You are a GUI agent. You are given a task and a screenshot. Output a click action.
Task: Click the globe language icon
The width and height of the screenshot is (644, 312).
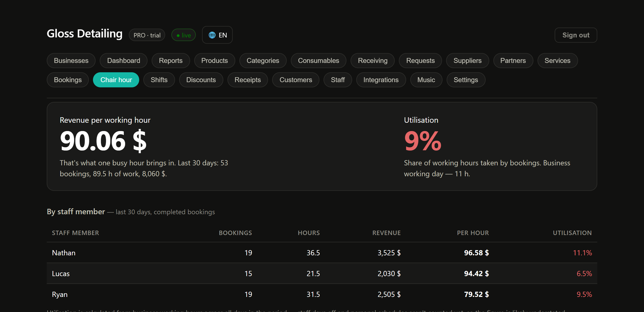click(212, 35)
